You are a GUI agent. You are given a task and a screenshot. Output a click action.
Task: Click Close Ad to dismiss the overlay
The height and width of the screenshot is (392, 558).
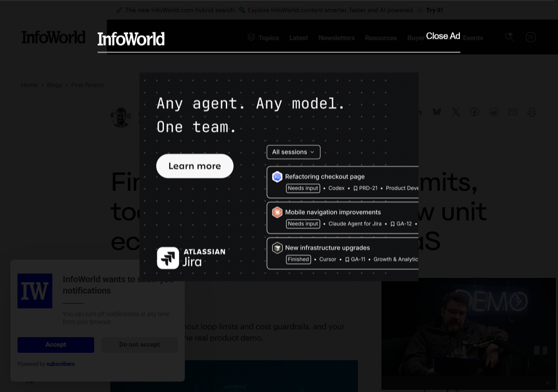point(443,36)
